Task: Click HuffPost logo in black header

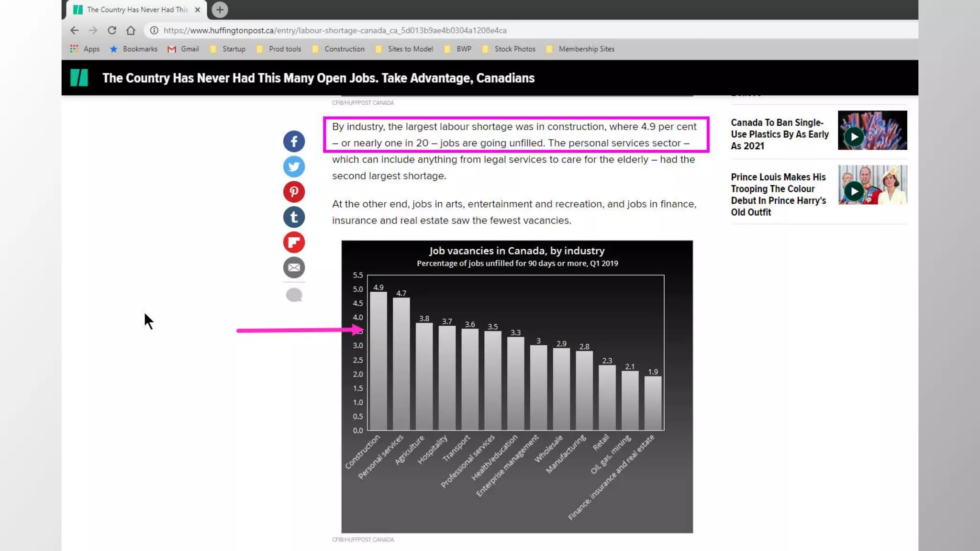Action: point(79,77)
